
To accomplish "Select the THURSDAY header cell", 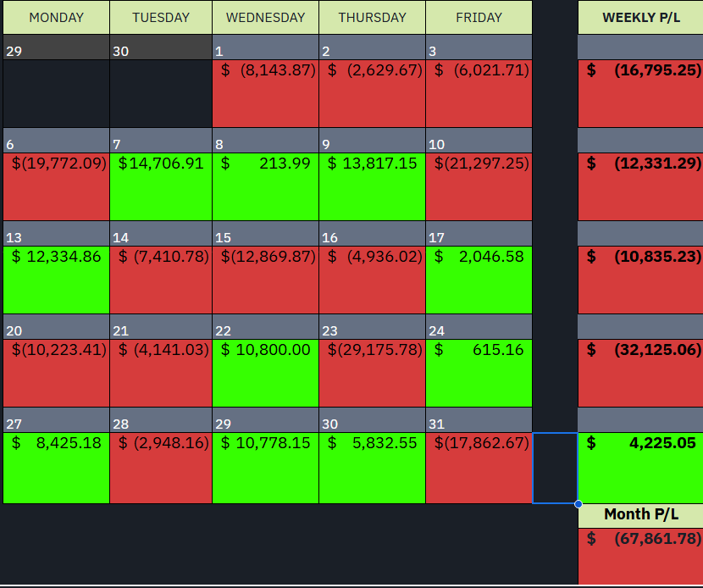I will [372, 18].
